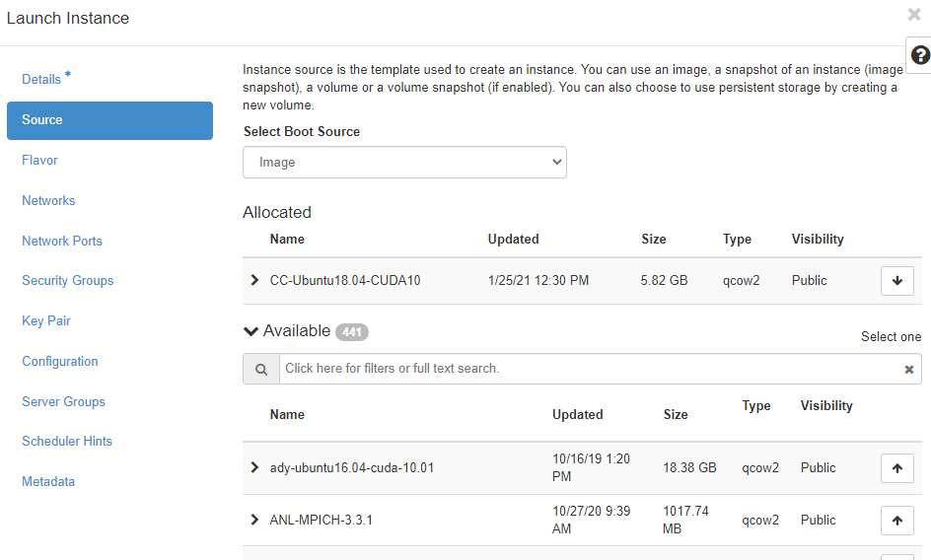Open the Scheduler Hints step
The width and height of the screenshot is (931, 560).
[x=67, y=442]
